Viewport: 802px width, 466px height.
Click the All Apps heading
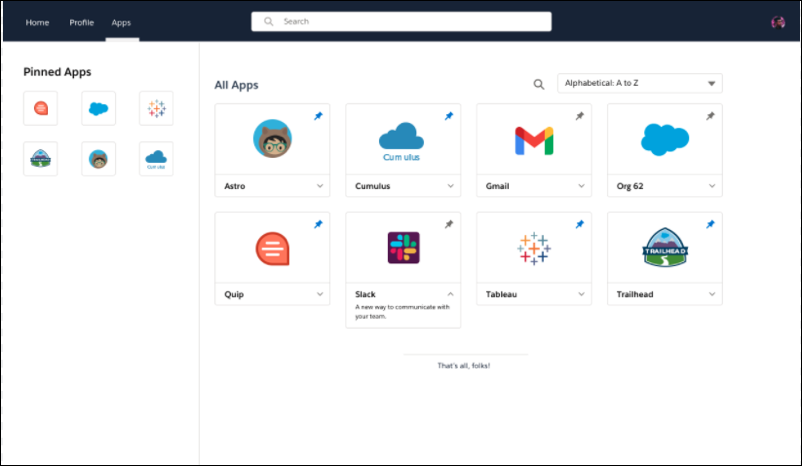tap(236, 85)
